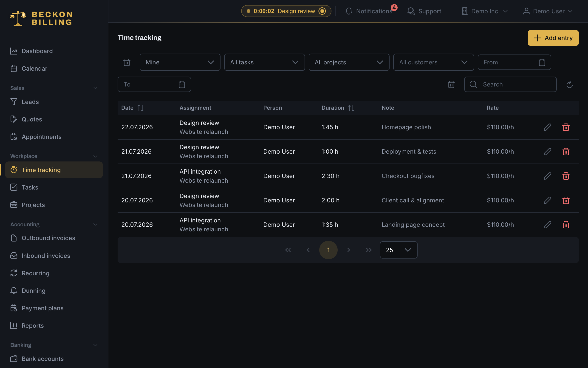This screenshot has width=588, height=368.
Task: Delete the Checkout bugfixes entry
Action: click(x=566, y=176)
